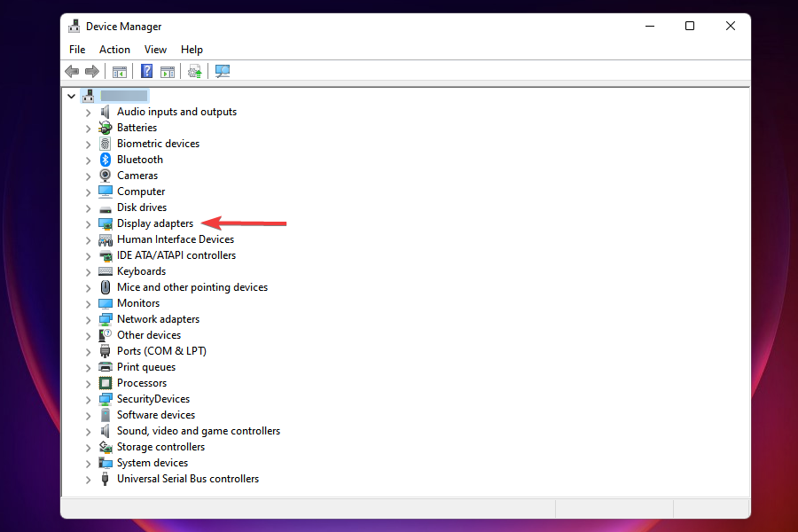
Task: Select the Monitors label
Action: click(138, 303)
